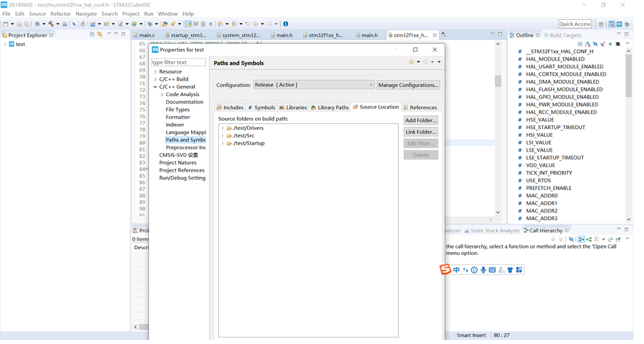The height and width of the screenshot is (344, 644).
Task: Toggle Chinese input mode button
Action: 456,270
